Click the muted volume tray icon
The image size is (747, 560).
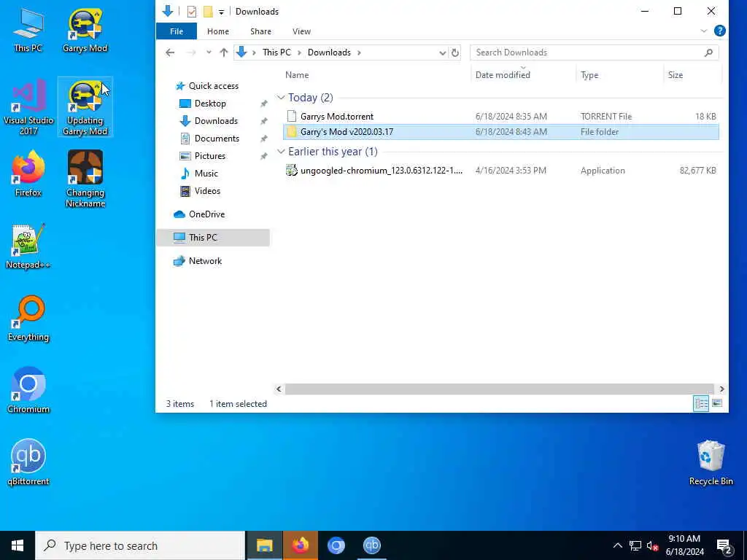click(652, 545)
